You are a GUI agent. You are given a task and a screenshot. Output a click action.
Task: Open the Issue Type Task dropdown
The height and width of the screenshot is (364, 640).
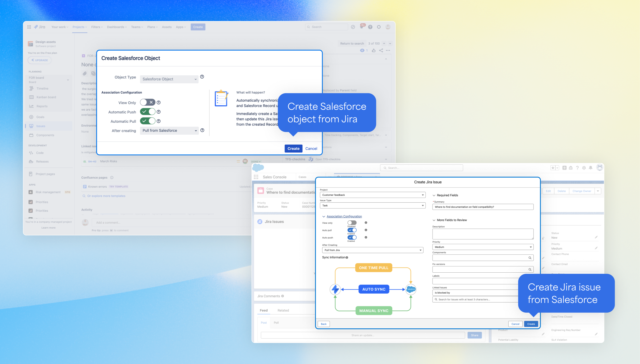(373, 205)
